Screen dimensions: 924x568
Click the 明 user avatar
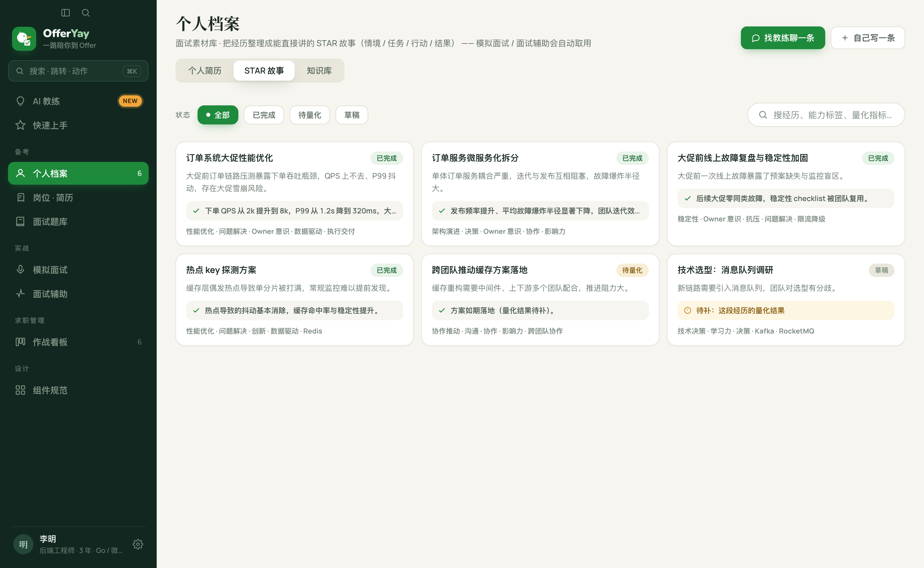(x=23, y=544)
